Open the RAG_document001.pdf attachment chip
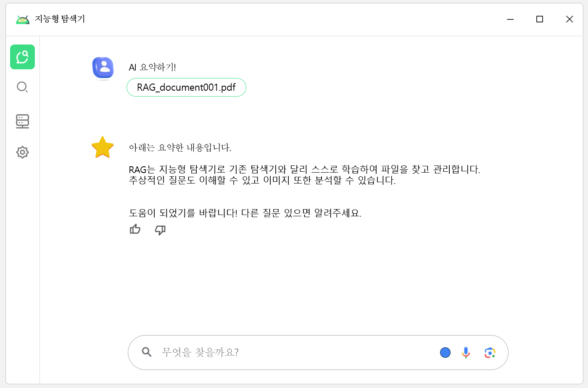Viewport: 588px width, 388px height. (x=186, y=87)
